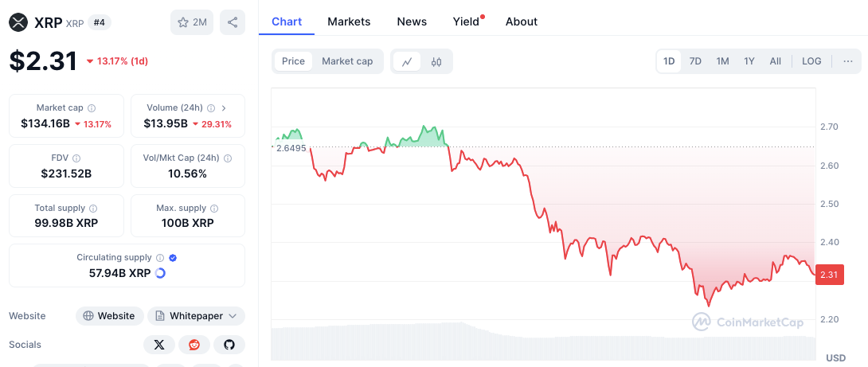Click Market cap info icon
Viewport: 868px width, 367px height.
tap(92, 108)
